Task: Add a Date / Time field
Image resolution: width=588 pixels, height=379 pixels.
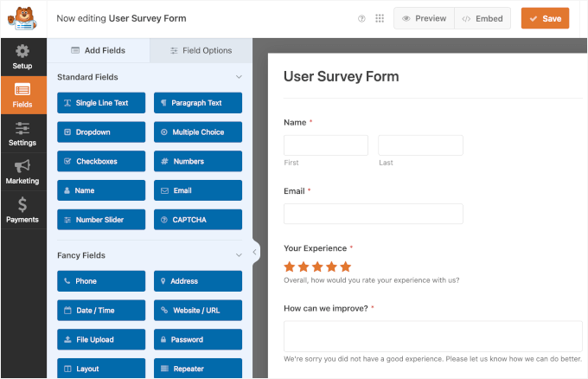Action: [101, 311]
